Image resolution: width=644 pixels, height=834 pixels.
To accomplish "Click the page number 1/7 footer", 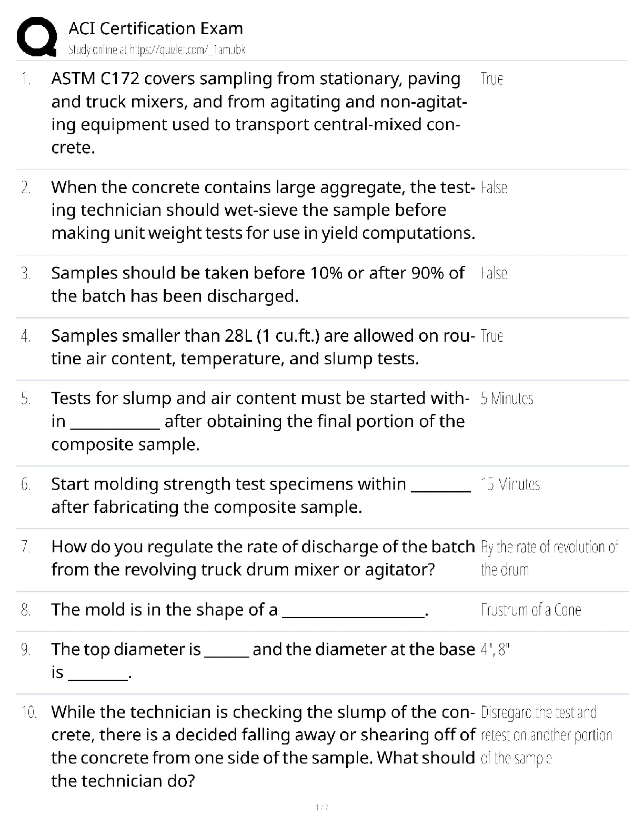I will [322, 807].
